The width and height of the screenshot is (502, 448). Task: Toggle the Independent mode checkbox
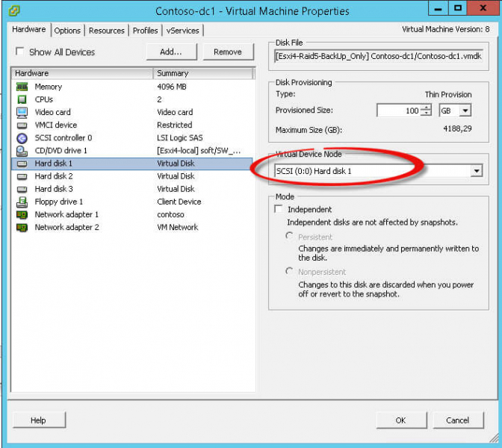pyautogui.click(x=279, y=210)
